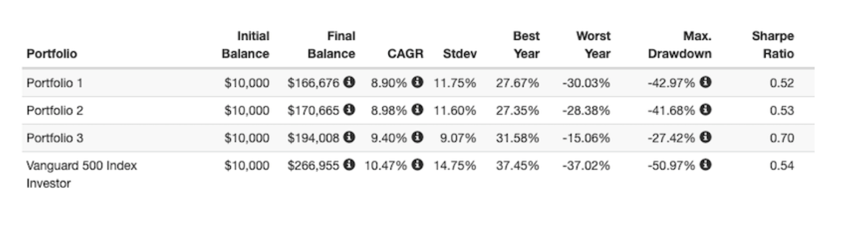Screen dimensions: 868x233
Task: Open info icon next to -42.97% drawdown
Action: (706, 82)
